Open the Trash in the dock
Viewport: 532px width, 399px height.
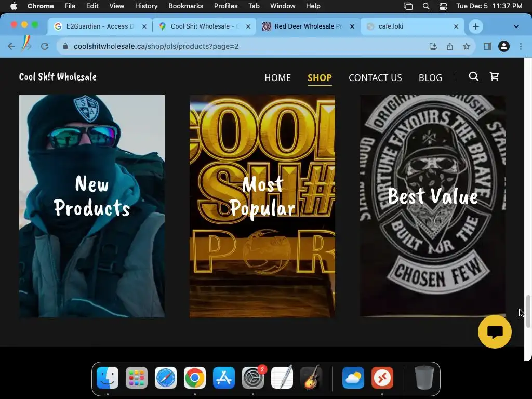pyautogui.click(x=424, y=378)
